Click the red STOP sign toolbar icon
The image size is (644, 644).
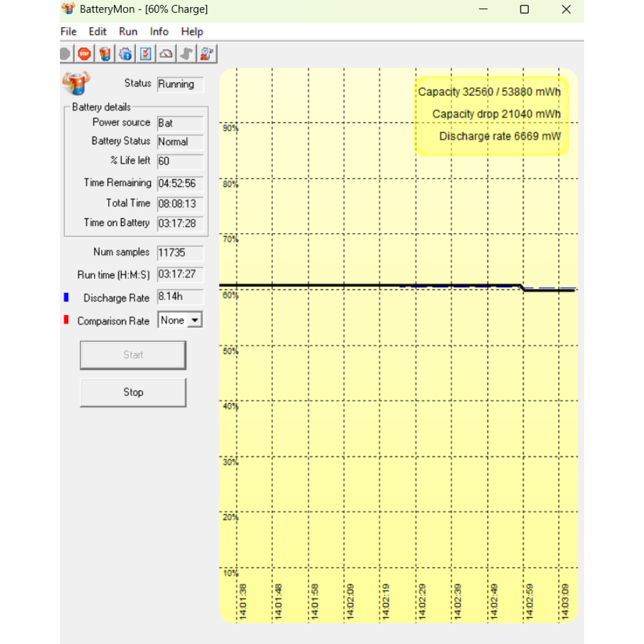coord(84,54)
